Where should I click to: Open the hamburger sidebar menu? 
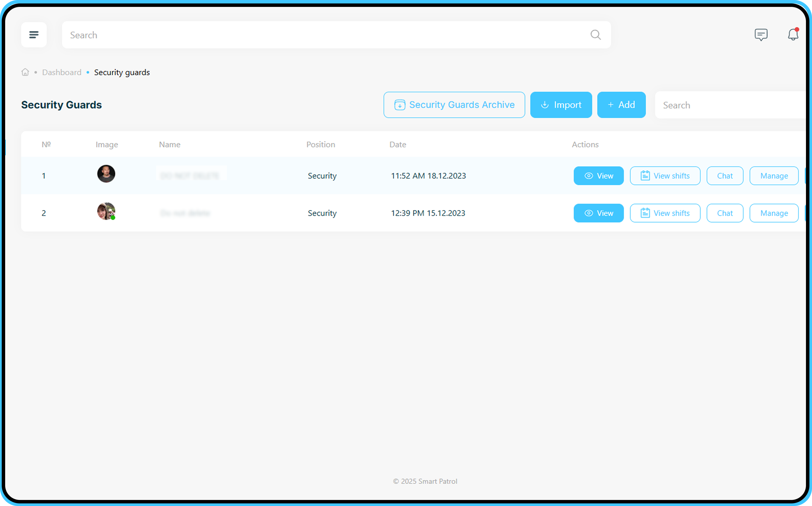point(34,34)
